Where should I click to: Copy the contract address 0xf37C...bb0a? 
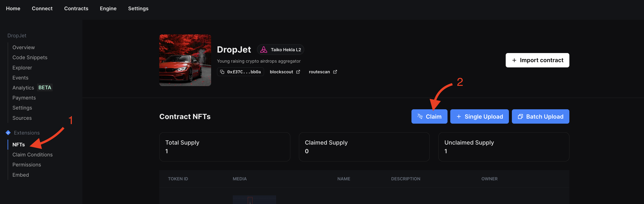coord(240,72)
